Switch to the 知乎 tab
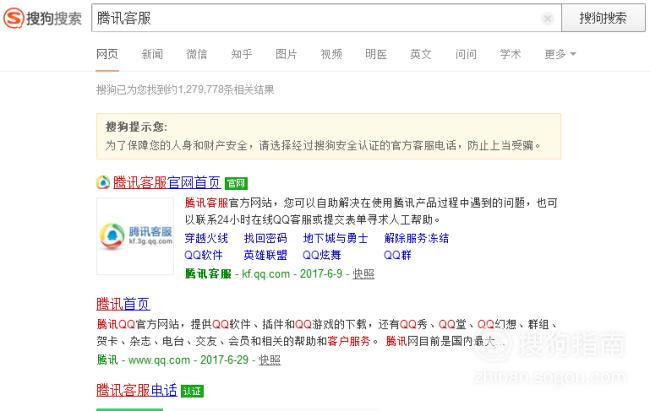The height and width of the screenshot is (411, 650). [x=241, y=54]
